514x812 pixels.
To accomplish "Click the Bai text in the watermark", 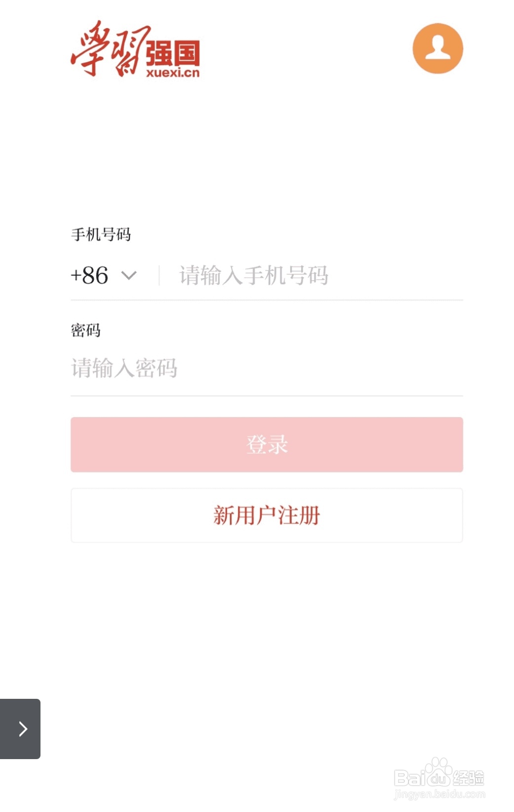I will click(x=410, y=778).
